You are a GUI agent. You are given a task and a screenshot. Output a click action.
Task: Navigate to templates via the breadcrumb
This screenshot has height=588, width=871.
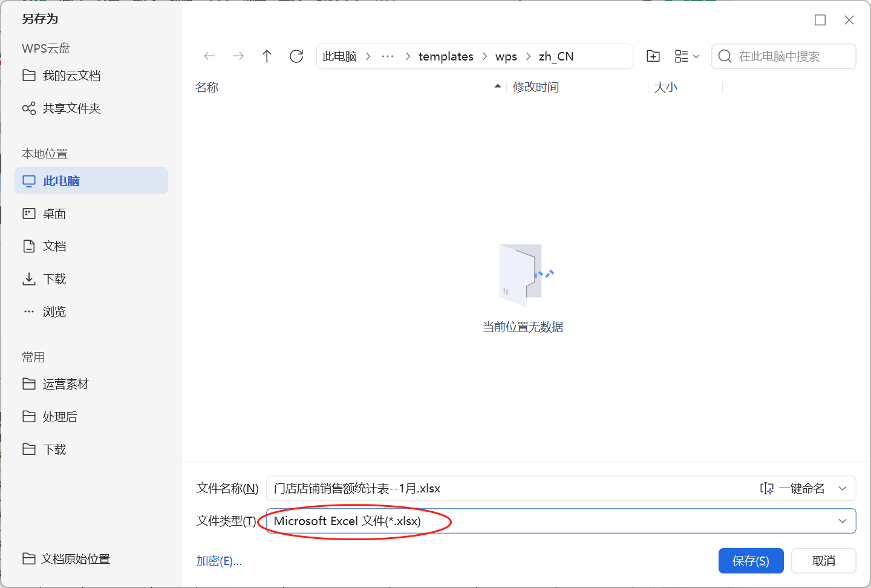click(446, 56)
